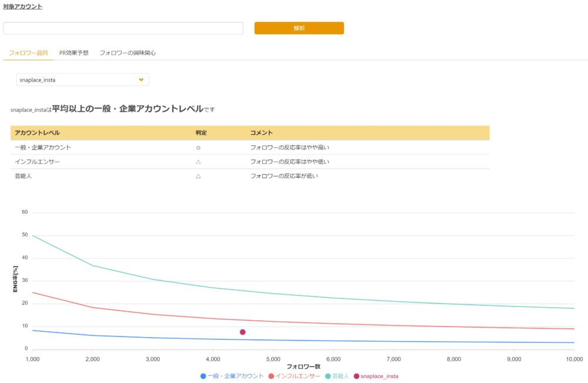Click the 対象アカウント heading link
The image size is (588, 383).
tap(22, 7)
